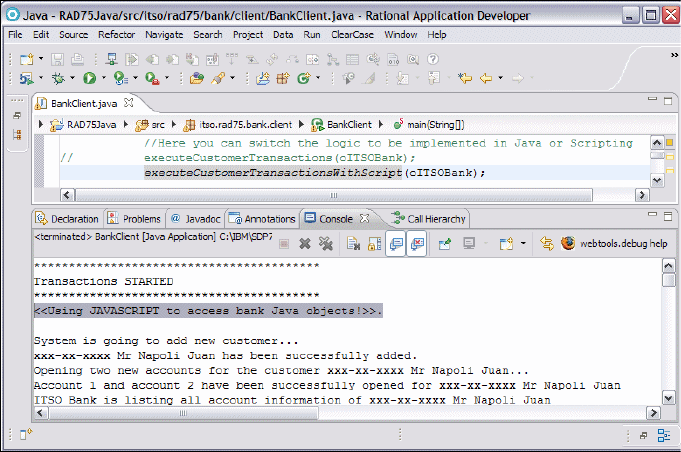Select the Call Hierarchy tab
This screenshot has width=681, height=452.
click(x=428, y=218)
